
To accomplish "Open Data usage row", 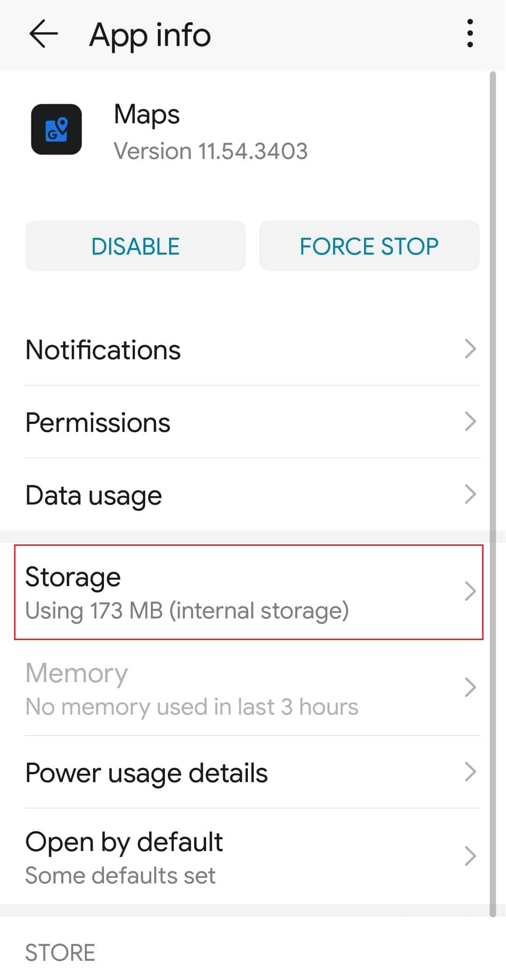I will coord(253,495).
